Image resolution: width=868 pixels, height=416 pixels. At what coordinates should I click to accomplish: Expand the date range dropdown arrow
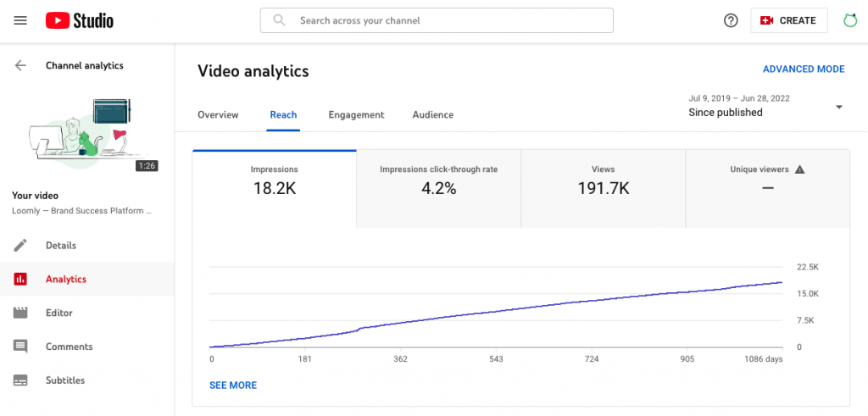click(838, 107)
